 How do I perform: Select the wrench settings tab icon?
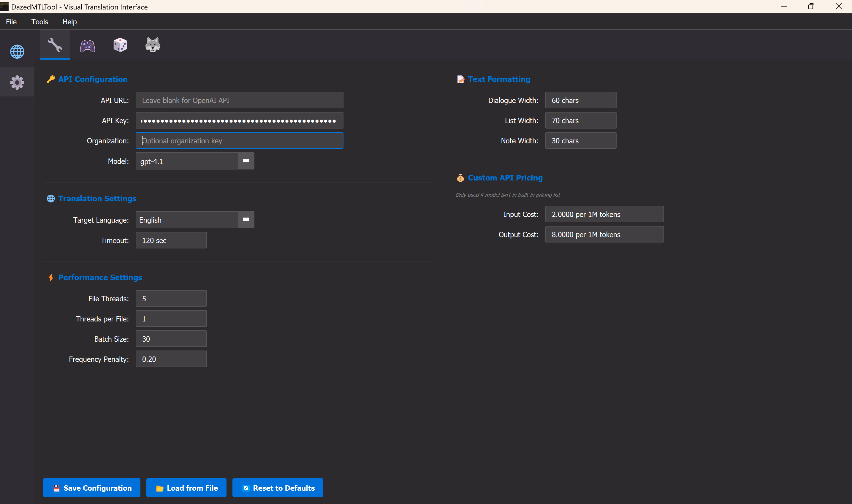coord(55,45)
